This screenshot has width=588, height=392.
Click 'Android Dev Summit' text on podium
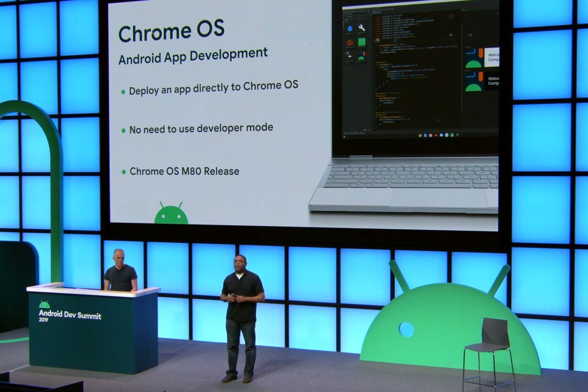point(70,315)
